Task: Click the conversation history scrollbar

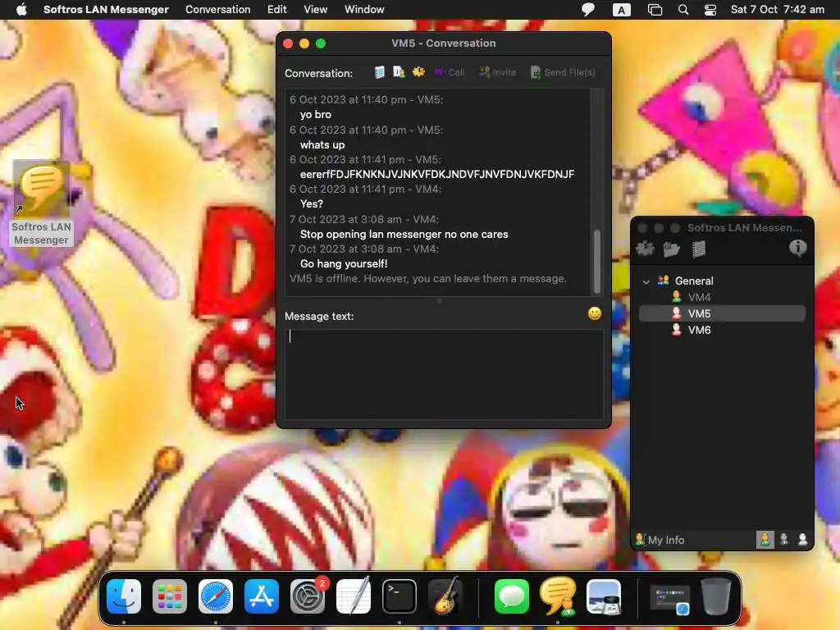Action: 597,262
